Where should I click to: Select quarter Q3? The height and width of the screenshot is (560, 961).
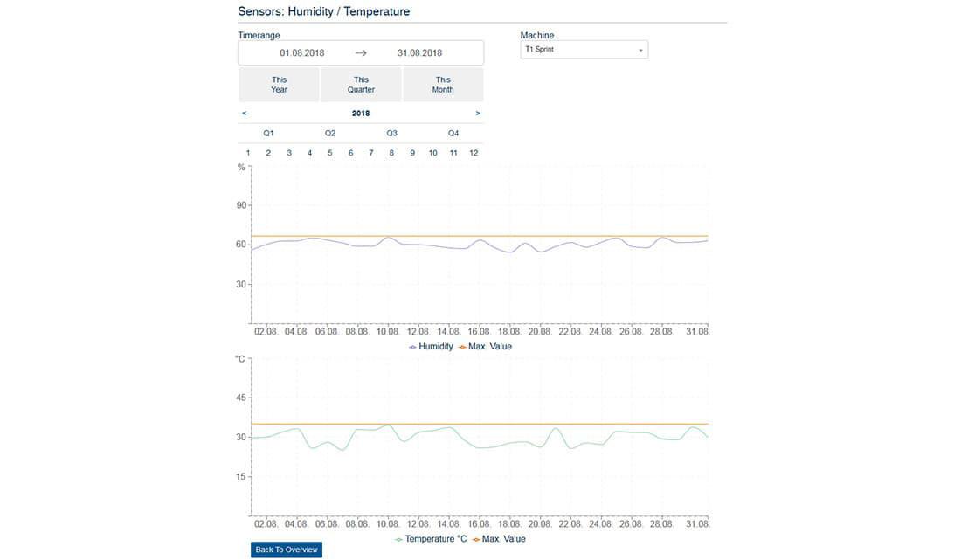coord(392,134)
